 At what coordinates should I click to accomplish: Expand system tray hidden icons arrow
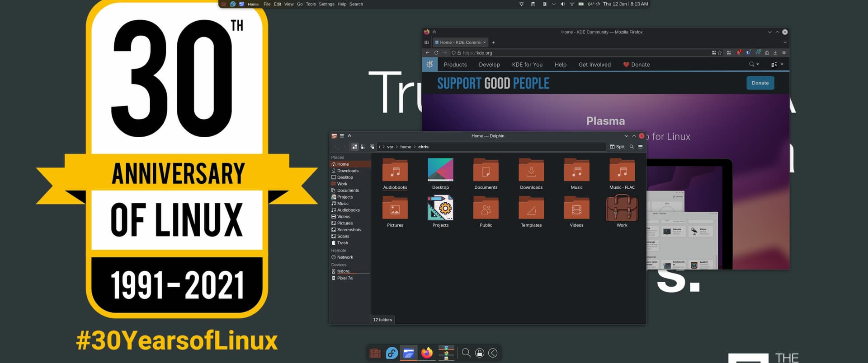pos(554,4)
